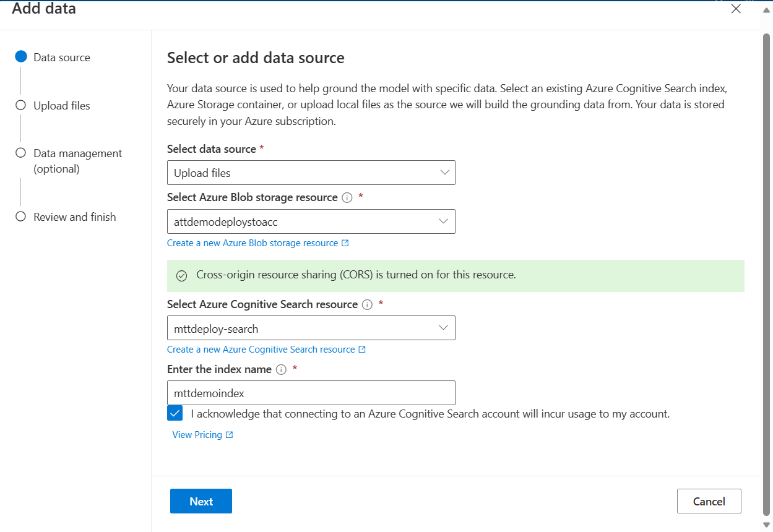Open Create a new Azure Blob storage resource link
The width and height of the screenshot is (773, 532).
[253, 243]
